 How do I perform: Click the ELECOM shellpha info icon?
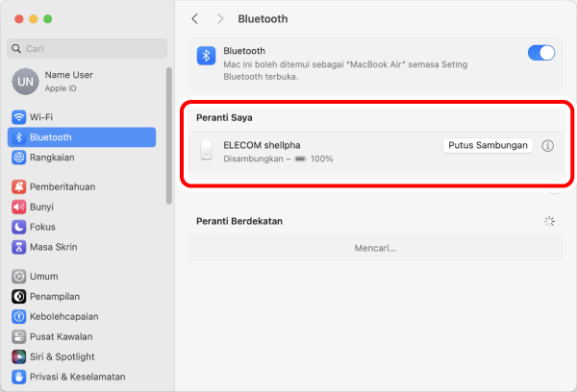point(547,146)
